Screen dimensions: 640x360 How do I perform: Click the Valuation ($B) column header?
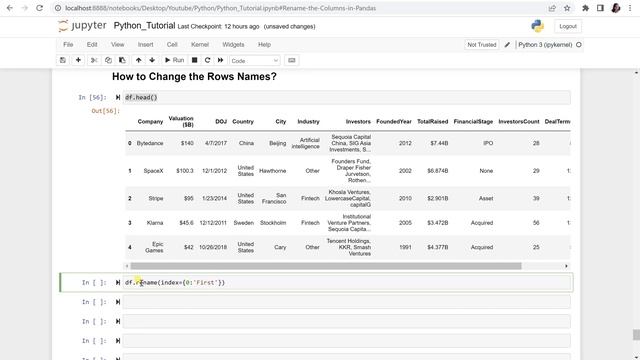pos(181,122)
